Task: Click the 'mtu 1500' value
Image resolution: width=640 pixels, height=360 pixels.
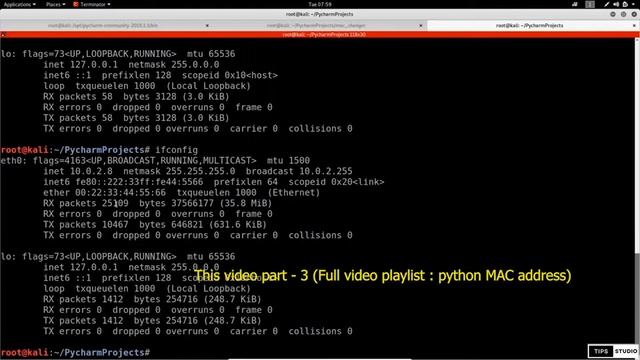Action: point(288,160)
